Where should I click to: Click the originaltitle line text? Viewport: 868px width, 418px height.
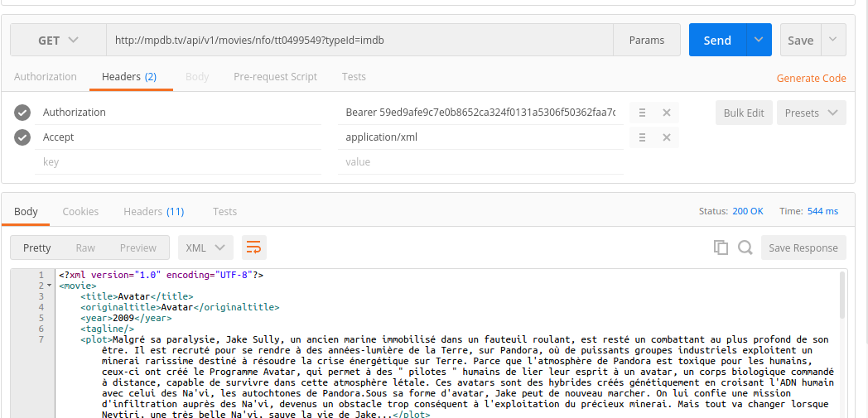pyautogui.click(x=180, y=307)
